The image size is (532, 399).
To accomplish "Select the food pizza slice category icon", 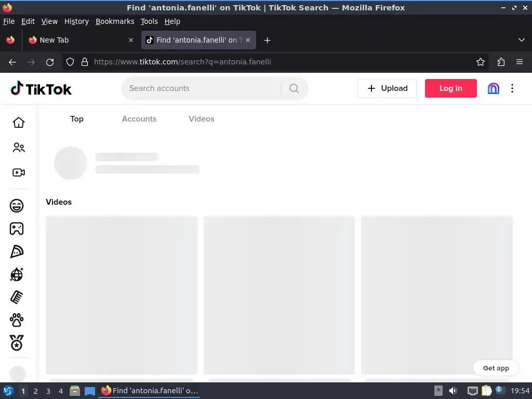I will tap(17, 252).
